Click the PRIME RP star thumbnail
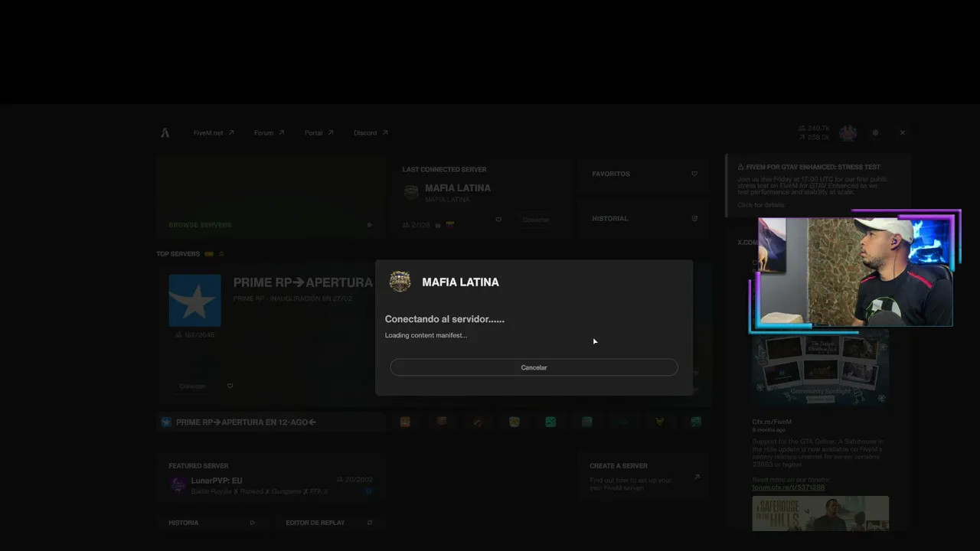 194,301
